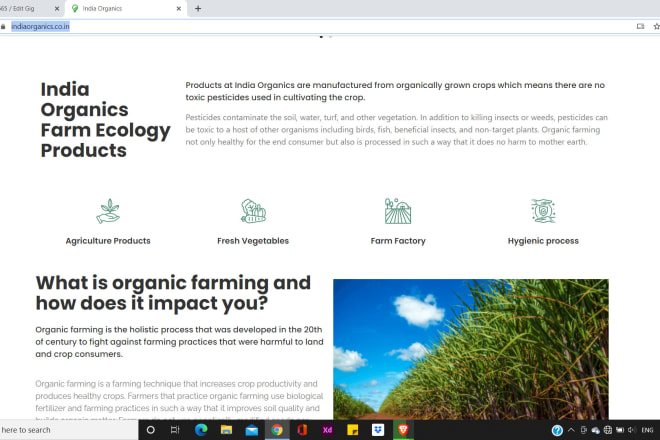
Task: Click the site lock icon in address bar
Action: [3, 27]
